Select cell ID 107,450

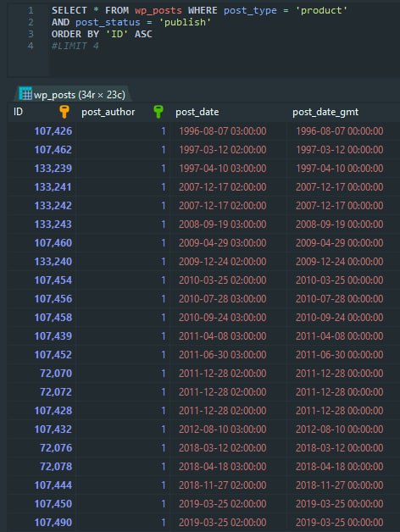53,504
